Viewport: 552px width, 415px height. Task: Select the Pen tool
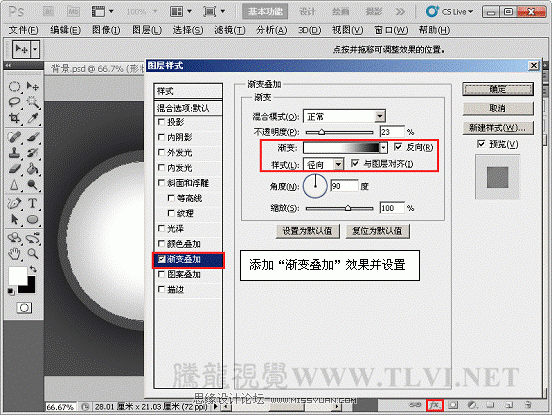pyautogui.click(x=14, y=203)
